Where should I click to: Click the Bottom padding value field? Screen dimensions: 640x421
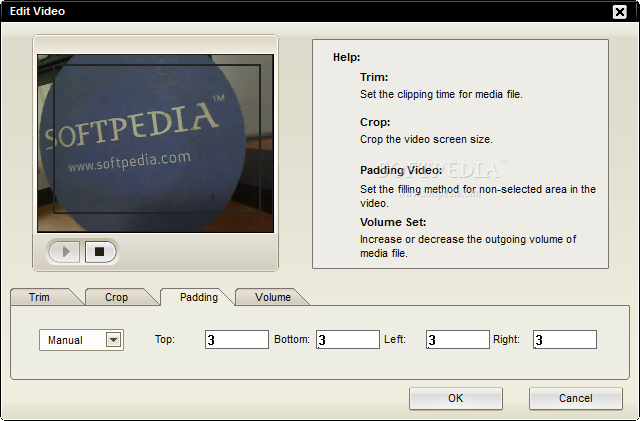coord(348,339)
